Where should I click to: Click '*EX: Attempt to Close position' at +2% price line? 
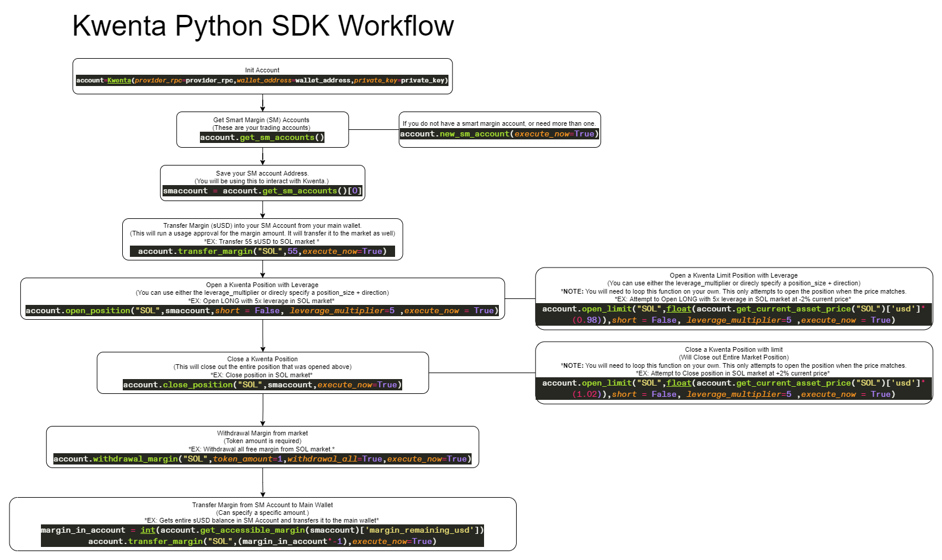pos(733,373)
